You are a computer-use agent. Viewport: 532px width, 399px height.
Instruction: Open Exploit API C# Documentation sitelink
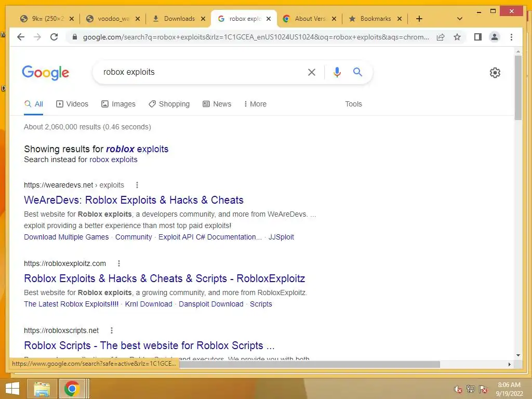pyautogui.click(x=210, y=237)
